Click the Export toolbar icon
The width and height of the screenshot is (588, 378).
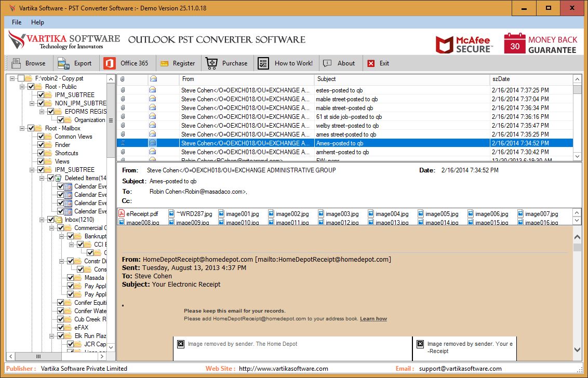point(64,63)
